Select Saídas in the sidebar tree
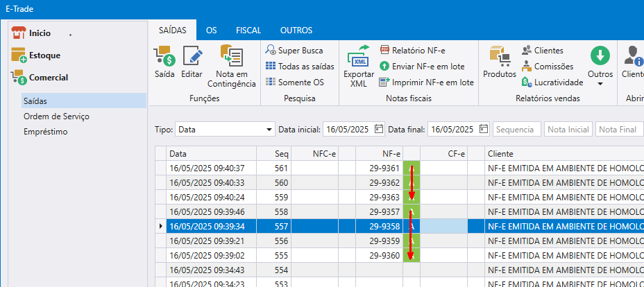This screenshot has width=644, height=287. click(84, 101)
